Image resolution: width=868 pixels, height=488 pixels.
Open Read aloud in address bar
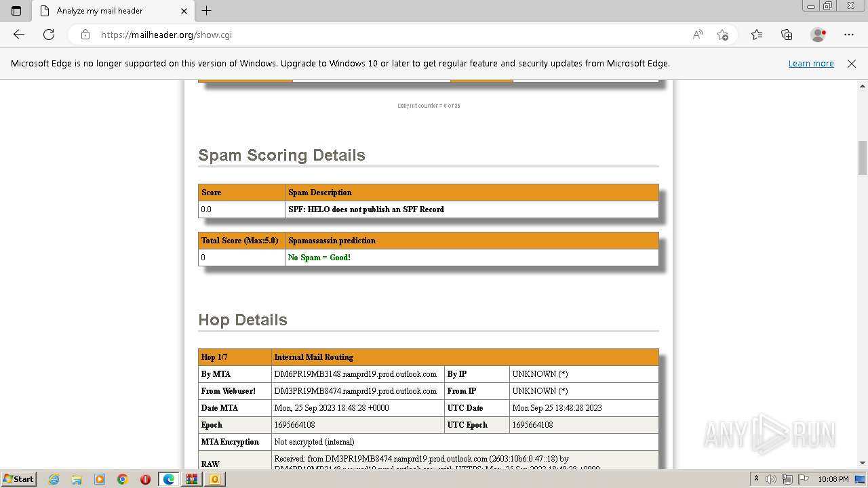coord(698,35)
